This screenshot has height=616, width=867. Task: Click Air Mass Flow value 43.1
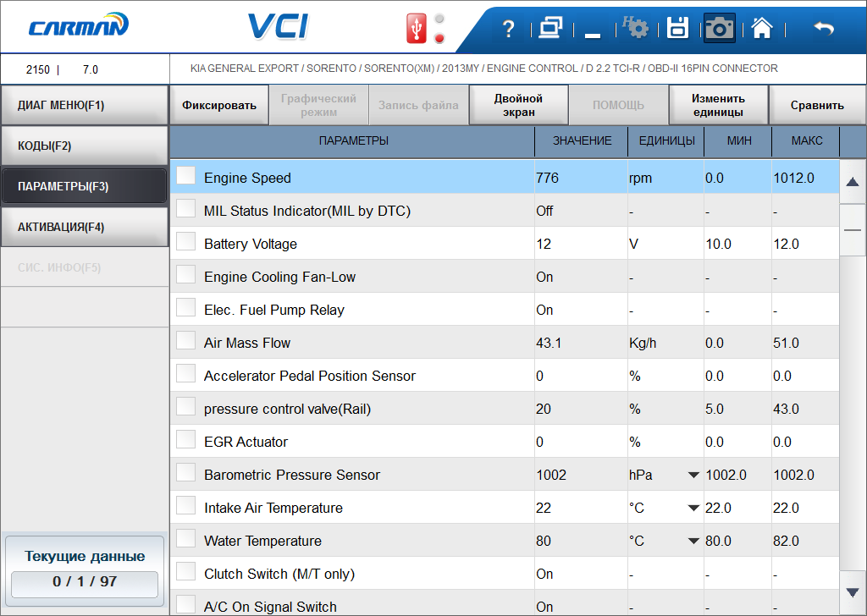tap(549, 343)
